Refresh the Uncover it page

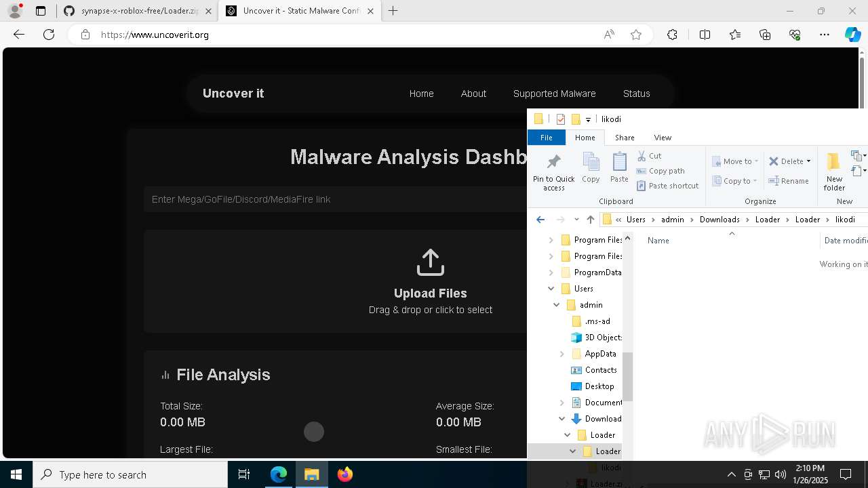pyautogui.click(x=49, y=35)
